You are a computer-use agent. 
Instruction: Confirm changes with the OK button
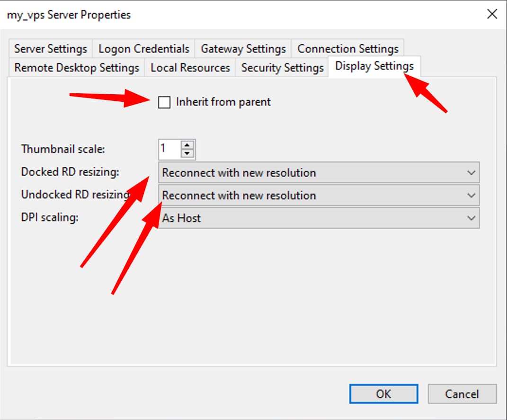(x=383, y=394)
